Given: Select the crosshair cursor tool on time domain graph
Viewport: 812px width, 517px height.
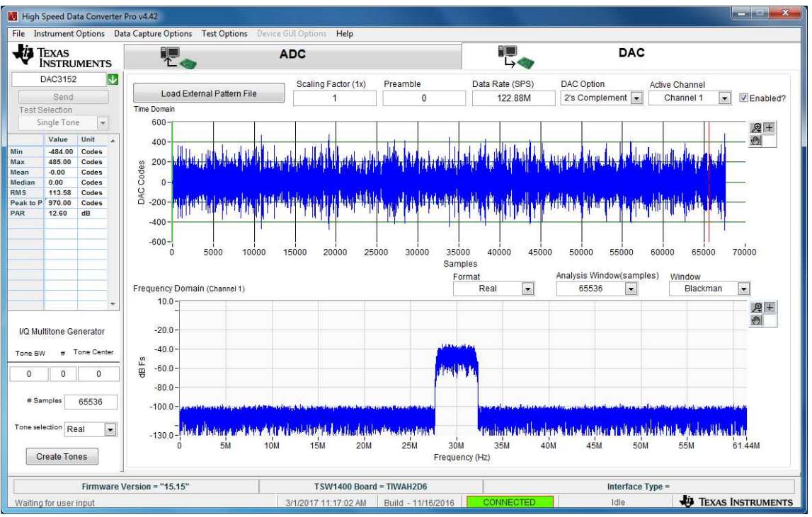Looking at the screenshot, I should [770, 128].
